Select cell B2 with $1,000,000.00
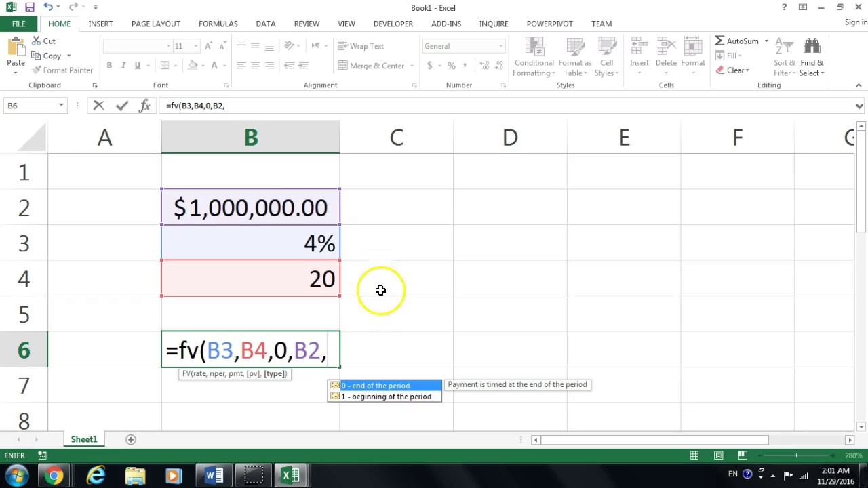The width and height of the screenshot is (868, 488). click(251, 207)
